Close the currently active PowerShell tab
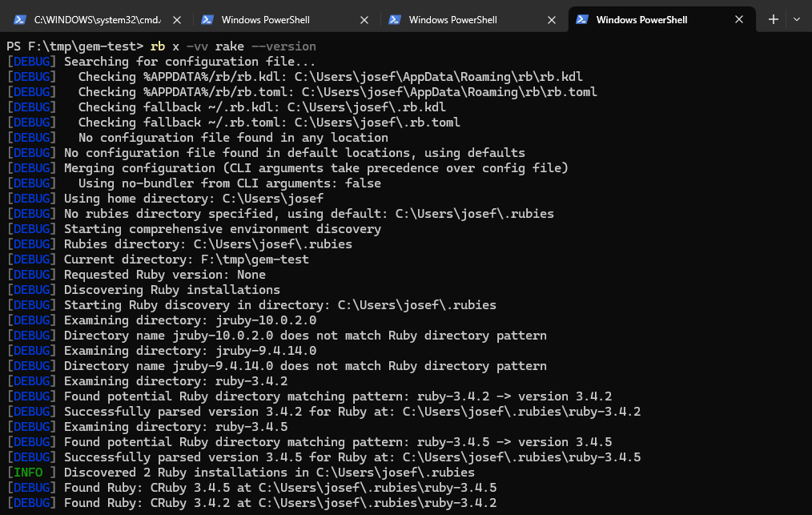Screen dimensions: 812x515 click(738, 19)
